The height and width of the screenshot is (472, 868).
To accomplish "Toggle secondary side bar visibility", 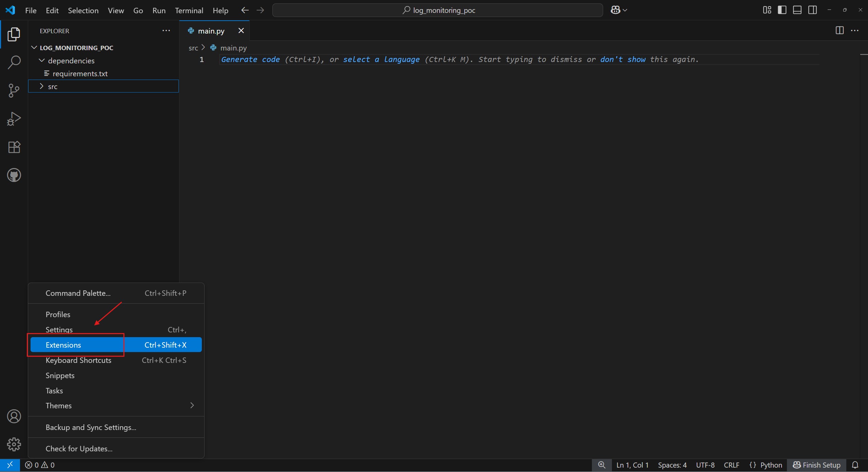I will (812, 10).
